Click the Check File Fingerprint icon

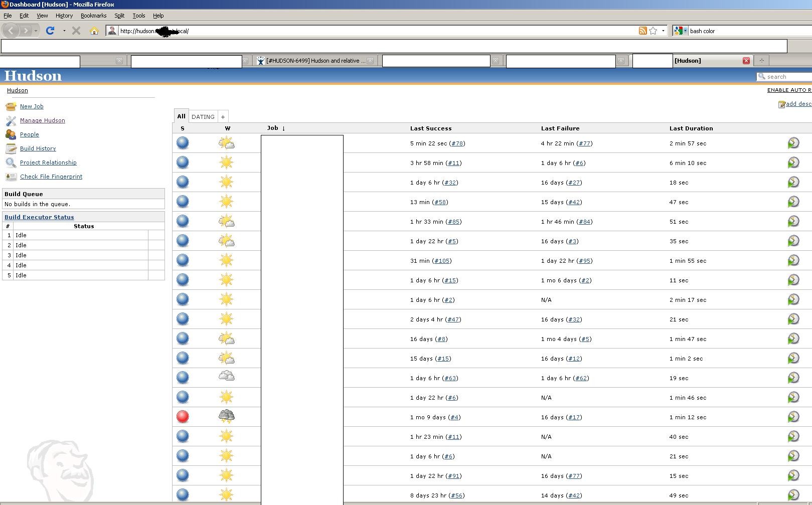(x=11, y=177)
